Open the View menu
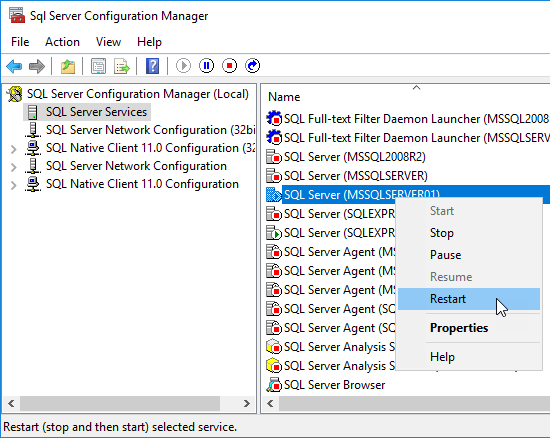The width and height of the screenshot is (550, 438). (108, 42)
